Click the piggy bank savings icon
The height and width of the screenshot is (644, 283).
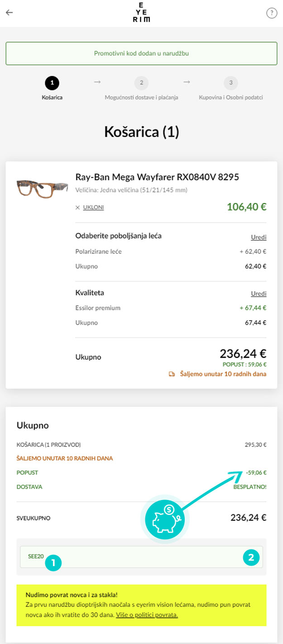(x=167, y=519)
